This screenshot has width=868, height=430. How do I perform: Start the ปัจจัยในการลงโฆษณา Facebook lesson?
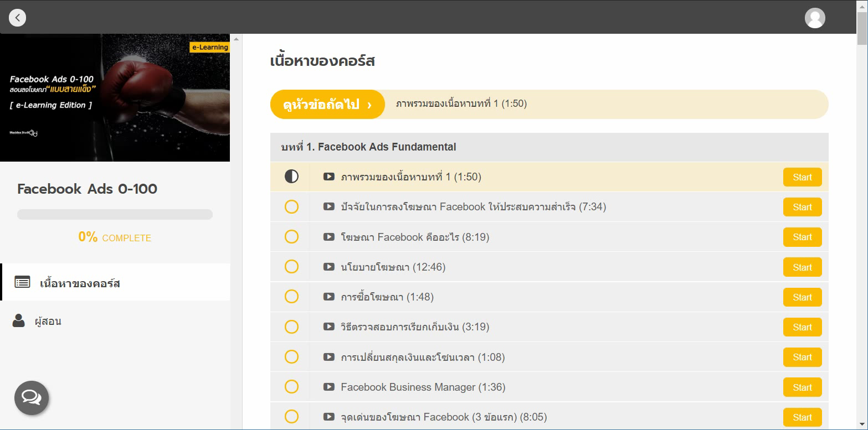coord(802,207)
